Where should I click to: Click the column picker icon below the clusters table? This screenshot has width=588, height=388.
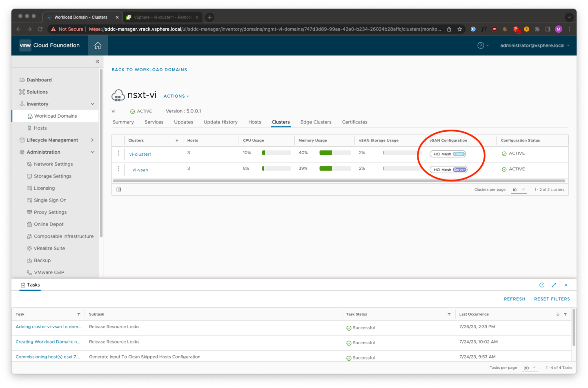[x=118, y=189]
